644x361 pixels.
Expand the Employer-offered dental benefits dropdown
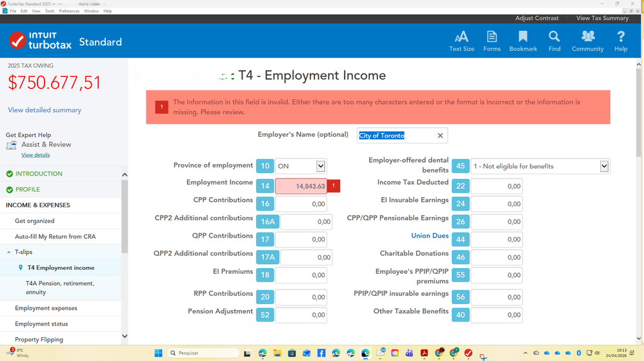(x=604, y=166)
